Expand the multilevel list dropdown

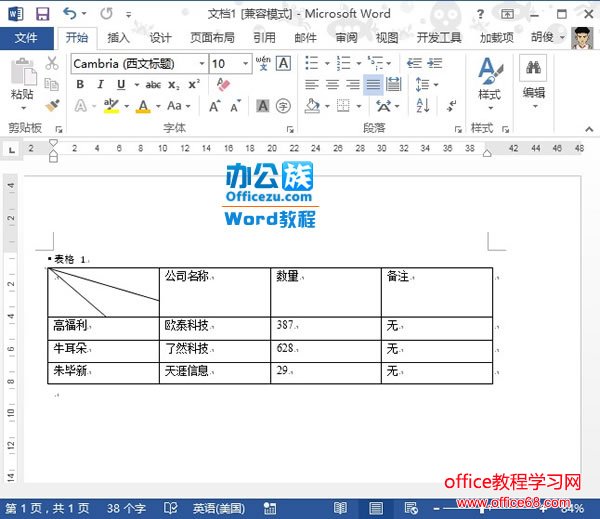click(x=389, y=63)
